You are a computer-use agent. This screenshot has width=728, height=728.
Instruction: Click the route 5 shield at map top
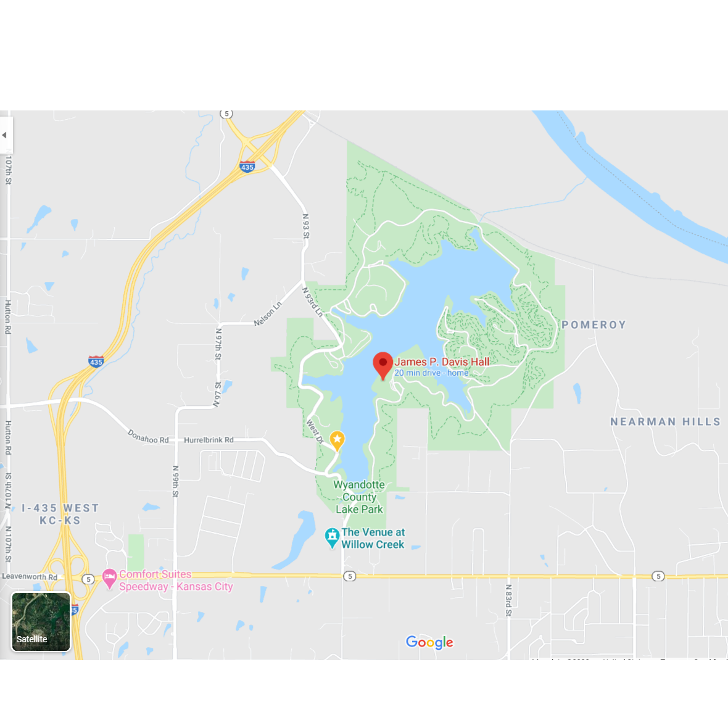[x=226, y=114]
